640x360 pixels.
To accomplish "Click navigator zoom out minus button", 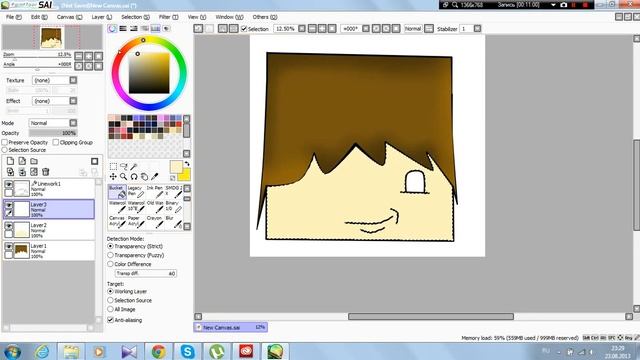I will 79,56.
